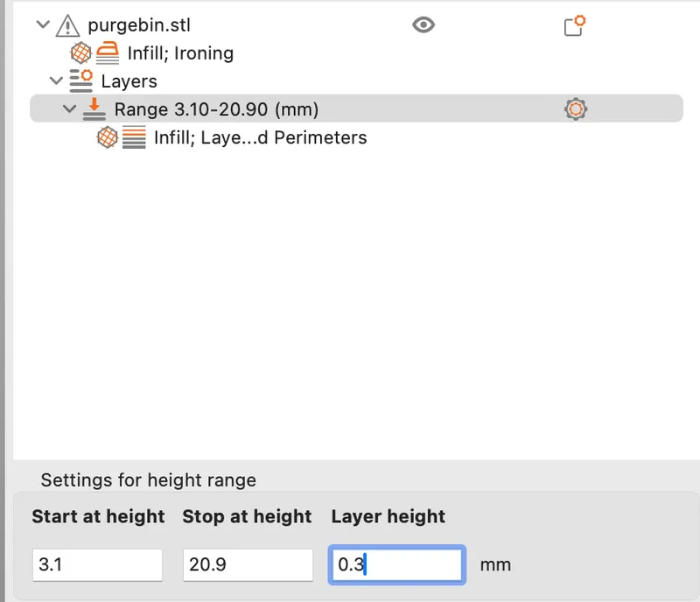Select the Layers item in the tree
This screenshot has width=700, height=602.
click(129, 81)
